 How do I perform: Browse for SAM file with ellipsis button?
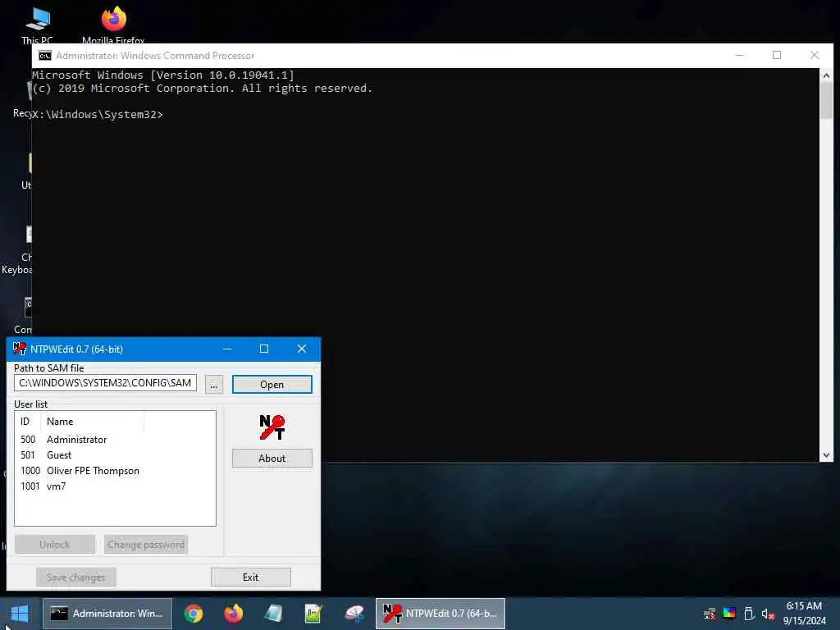(x=213, y=384)
